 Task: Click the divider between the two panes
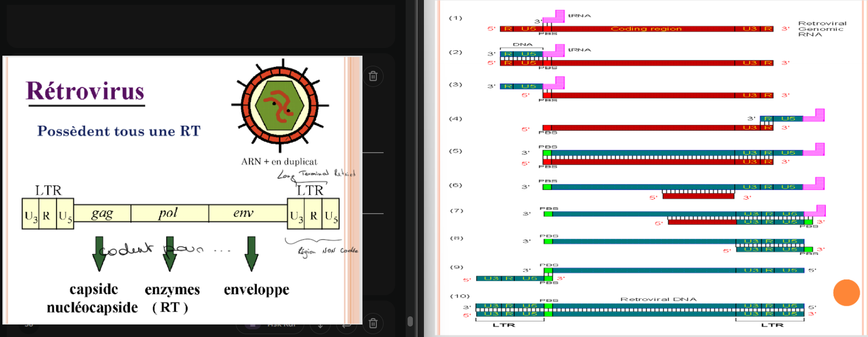tap(421, 168)
